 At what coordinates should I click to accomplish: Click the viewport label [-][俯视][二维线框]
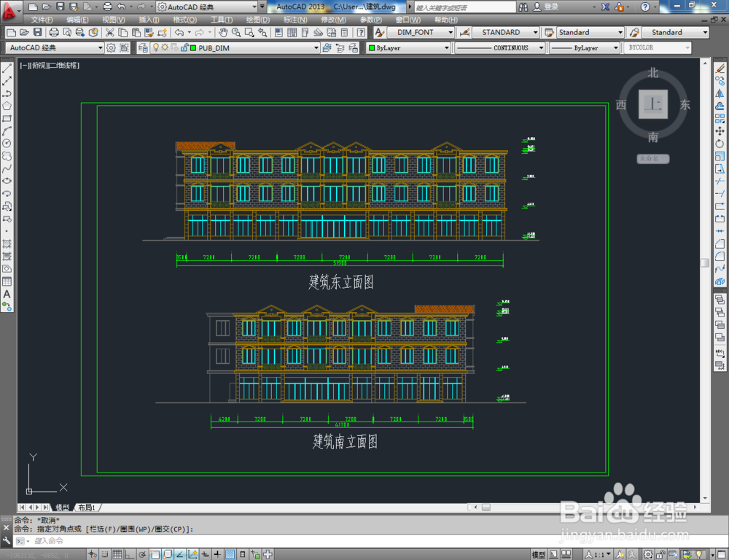[50, 66]
